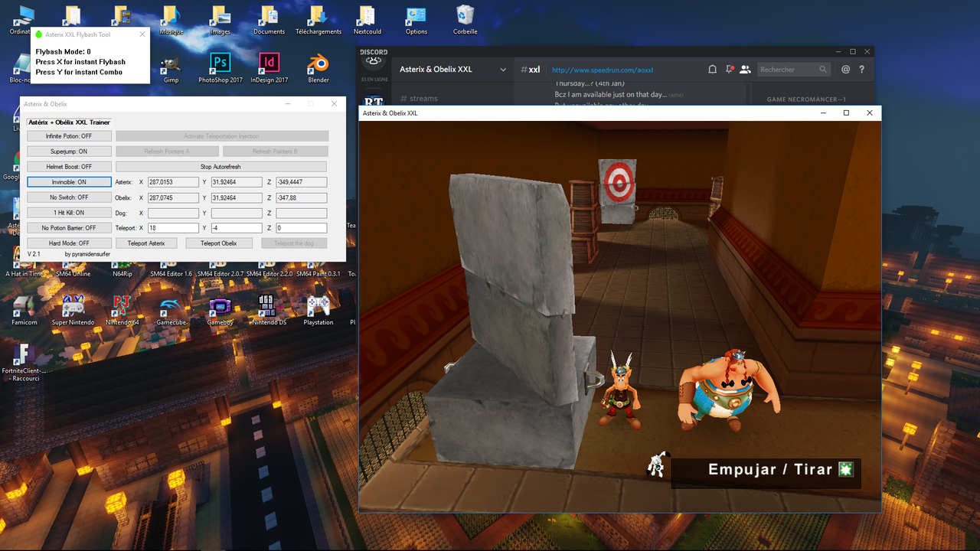The height and width of the screenshot is (551, 980).
Task: Open the #streams channel in Discord
Action: (x=419, y=99)
